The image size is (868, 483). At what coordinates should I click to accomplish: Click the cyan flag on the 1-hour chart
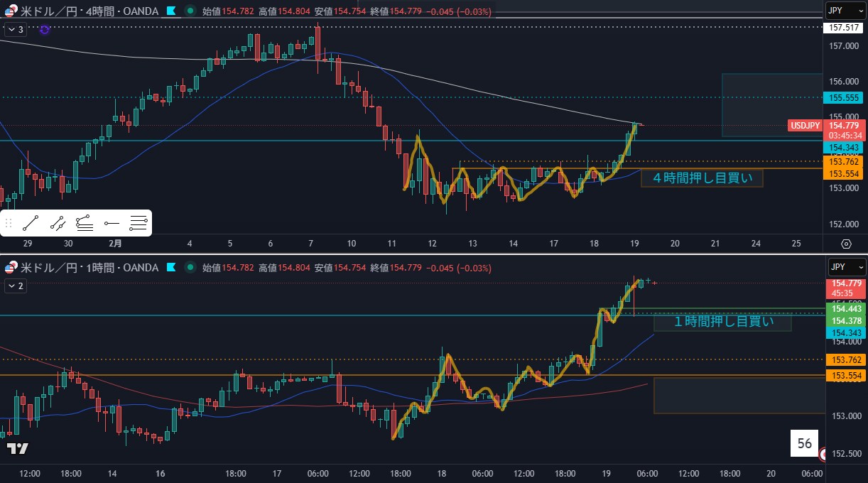click(170, 268)
